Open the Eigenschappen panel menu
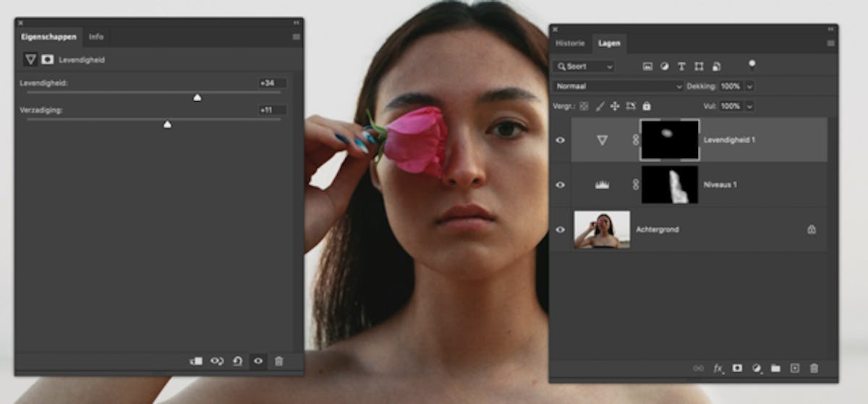Screen dimensions: 868x404 [x=296, y=36]
